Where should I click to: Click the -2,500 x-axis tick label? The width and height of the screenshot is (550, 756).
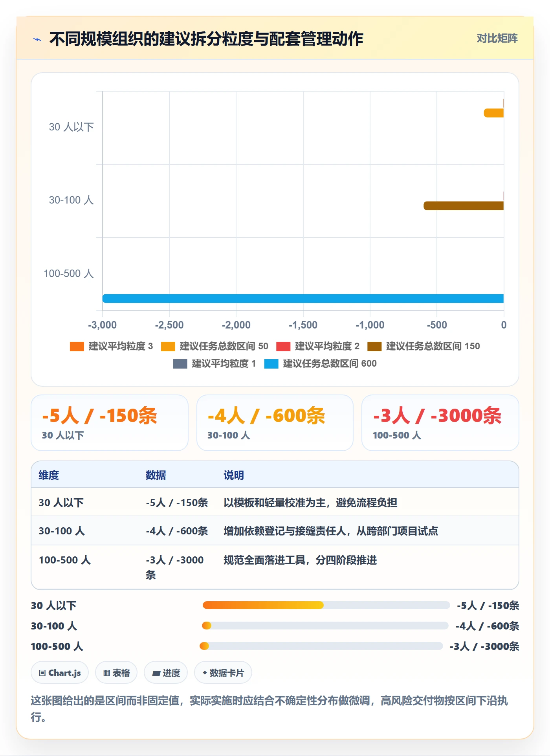(x=169, y=325)
